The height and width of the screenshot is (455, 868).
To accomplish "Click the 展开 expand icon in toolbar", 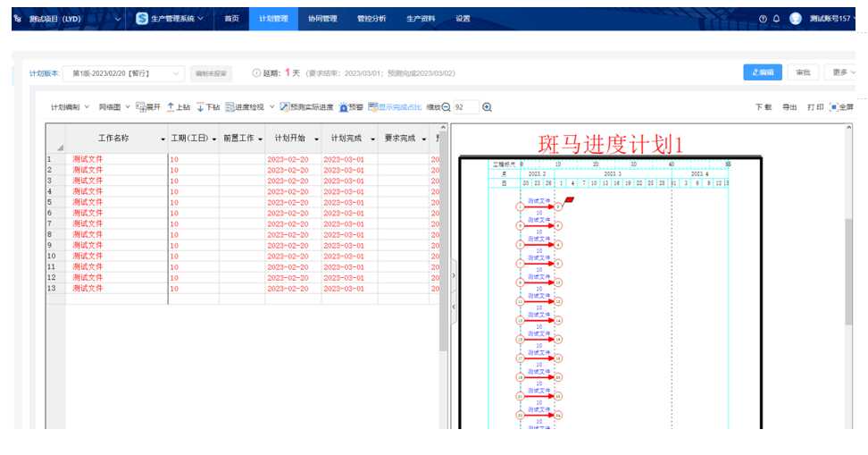I will tap(141, 107).
